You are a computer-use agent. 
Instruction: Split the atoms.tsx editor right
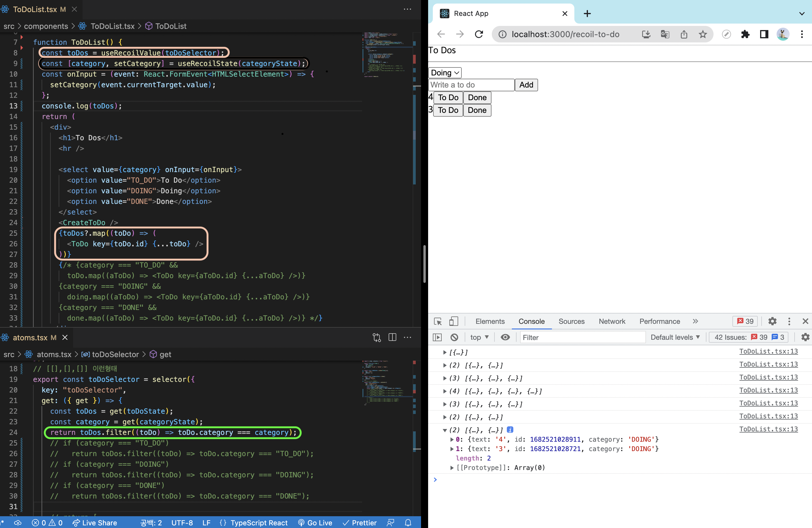point(392,337)
